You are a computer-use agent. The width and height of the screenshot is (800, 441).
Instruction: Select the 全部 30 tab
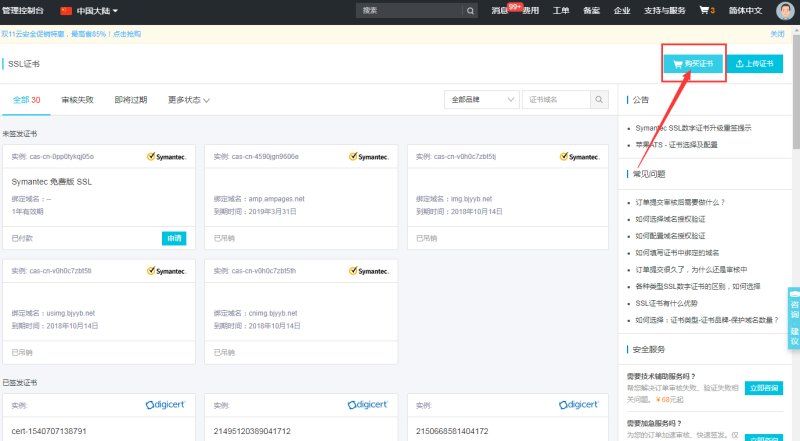[27, 100]
